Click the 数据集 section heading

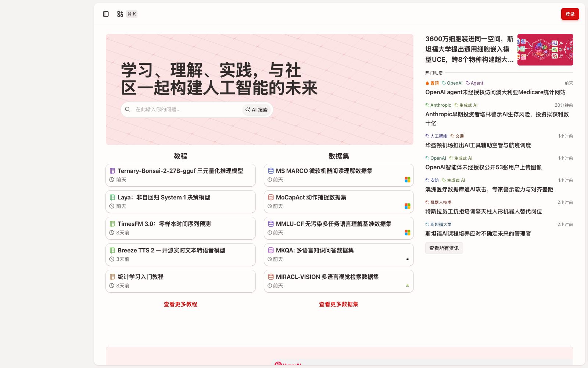(338, 156)
